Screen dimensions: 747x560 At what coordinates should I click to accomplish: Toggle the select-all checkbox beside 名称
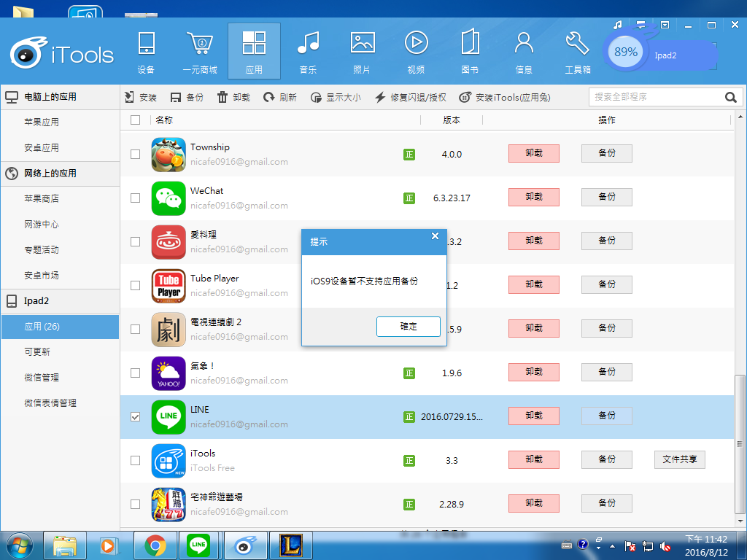[x=135, y=120]
